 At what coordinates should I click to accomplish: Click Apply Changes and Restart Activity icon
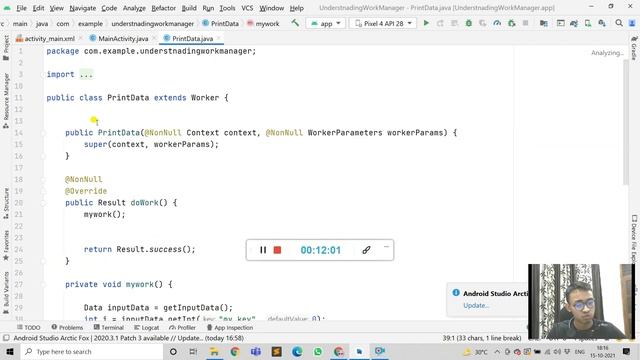[x=440, y=23]
